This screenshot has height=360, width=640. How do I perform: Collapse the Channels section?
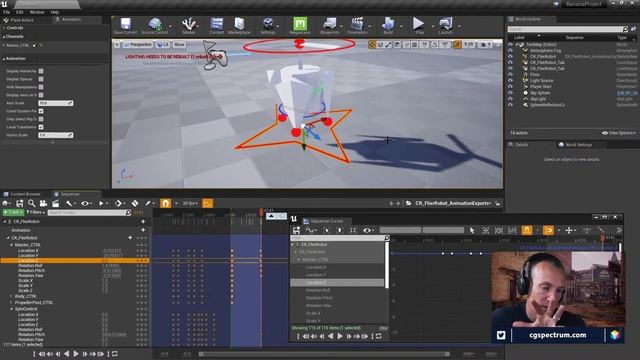4,37
